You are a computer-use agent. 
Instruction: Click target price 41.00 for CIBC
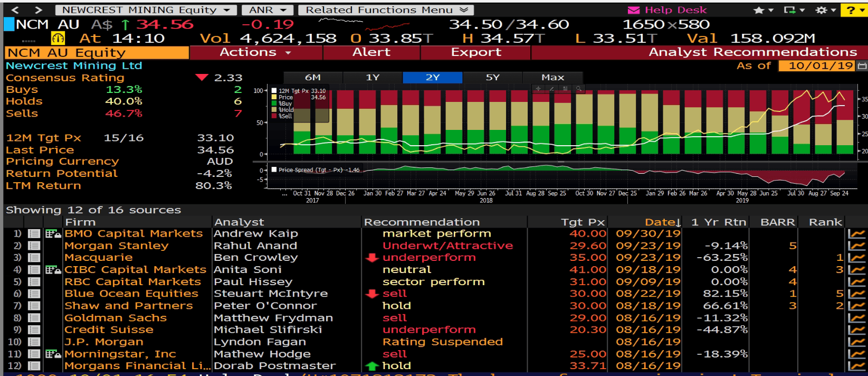pyautogui.click(x=588, y=270)
